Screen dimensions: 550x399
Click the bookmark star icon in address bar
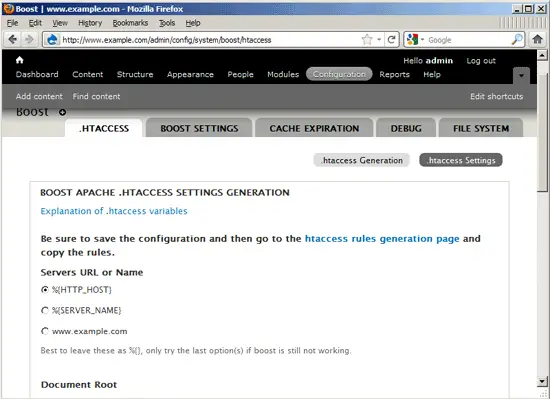367,40
